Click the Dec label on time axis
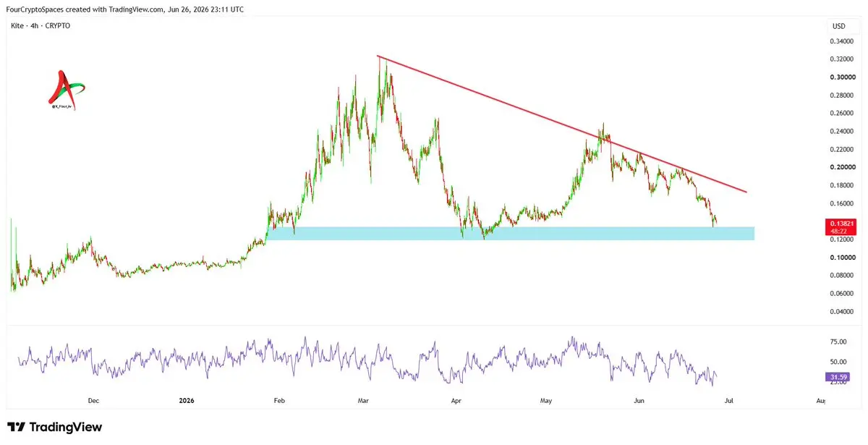 pos(93,400)
